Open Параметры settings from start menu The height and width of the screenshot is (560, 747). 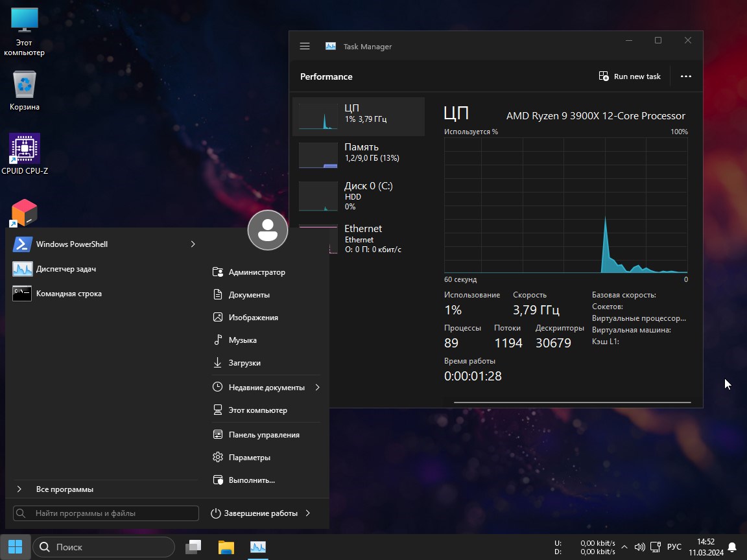click(x=266, y=457)
